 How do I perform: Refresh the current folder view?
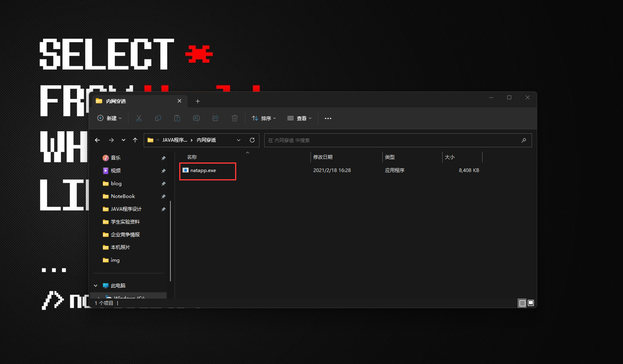click(x=252, y=140)
